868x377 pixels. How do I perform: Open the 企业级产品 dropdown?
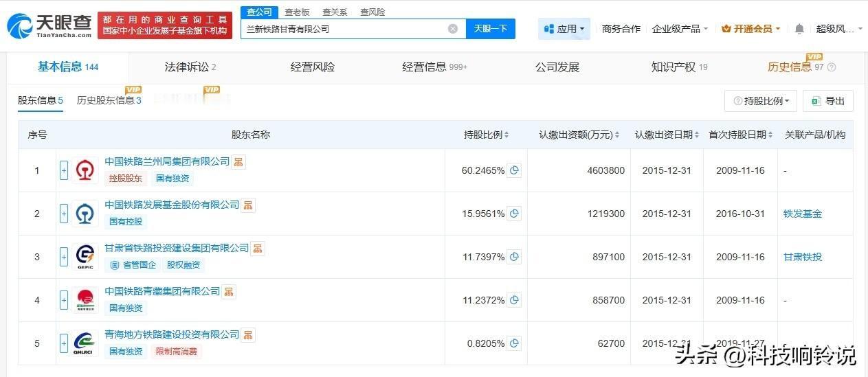pos(680,29)
